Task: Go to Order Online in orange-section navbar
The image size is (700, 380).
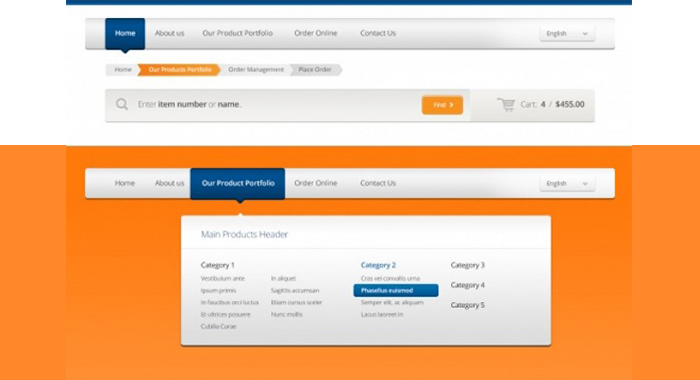Action: [x=316, y=183]
